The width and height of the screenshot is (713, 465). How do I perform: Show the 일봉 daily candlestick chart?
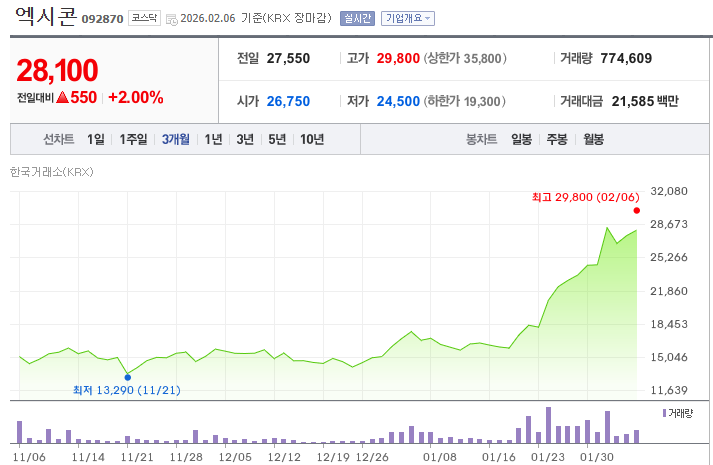click(522, 139)
